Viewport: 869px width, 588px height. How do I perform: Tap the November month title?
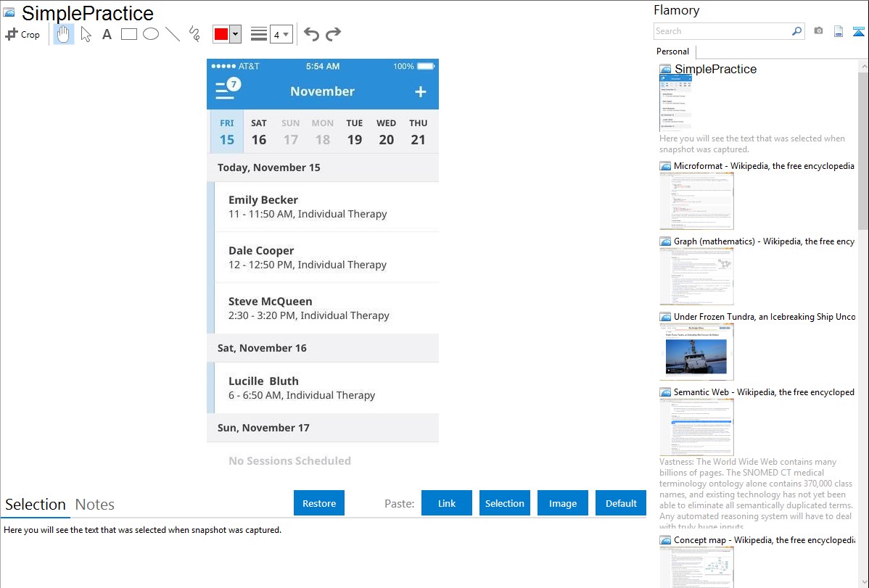pos(323,91)
